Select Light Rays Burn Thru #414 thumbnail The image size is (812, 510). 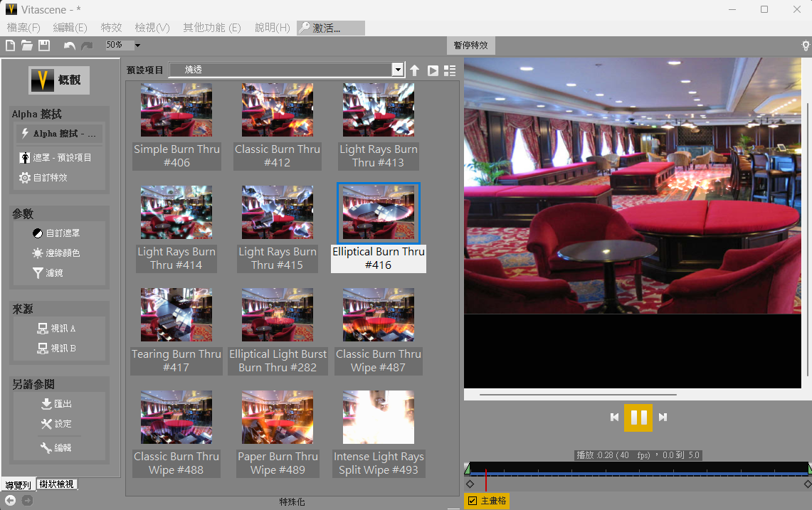pyautogui.click(x=176, y=212)
